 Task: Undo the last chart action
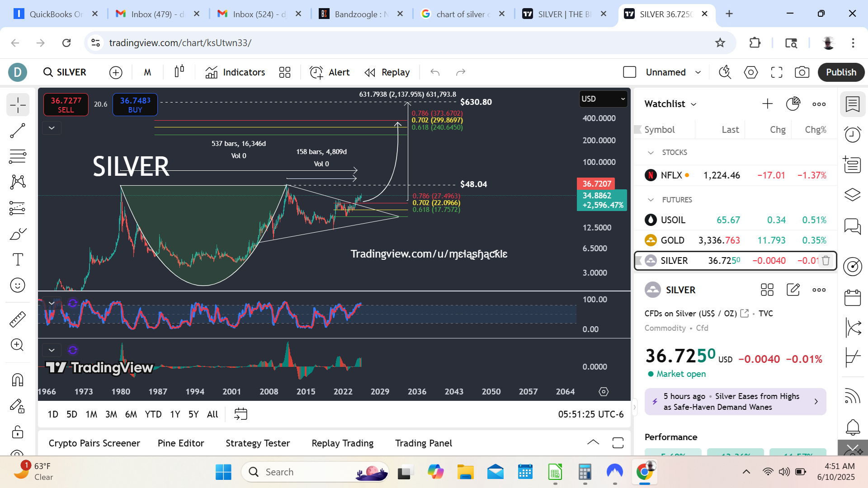pos(435,72)
